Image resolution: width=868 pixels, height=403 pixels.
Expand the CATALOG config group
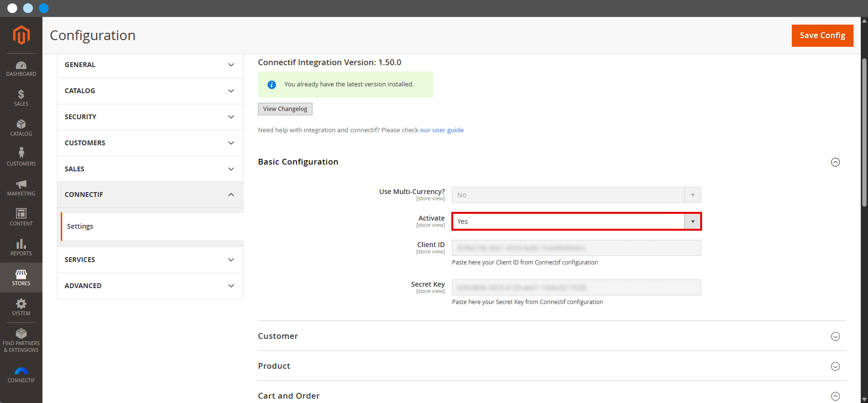[150, 91]
